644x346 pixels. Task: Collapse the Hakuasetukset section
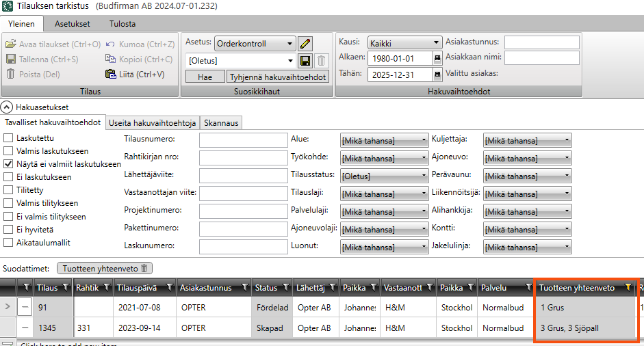pos(7,107)
